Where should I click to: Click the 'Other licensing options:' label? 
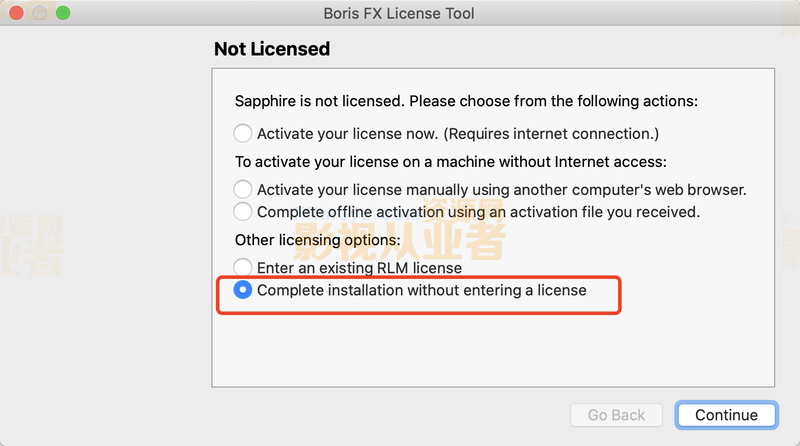click(317, 240)
